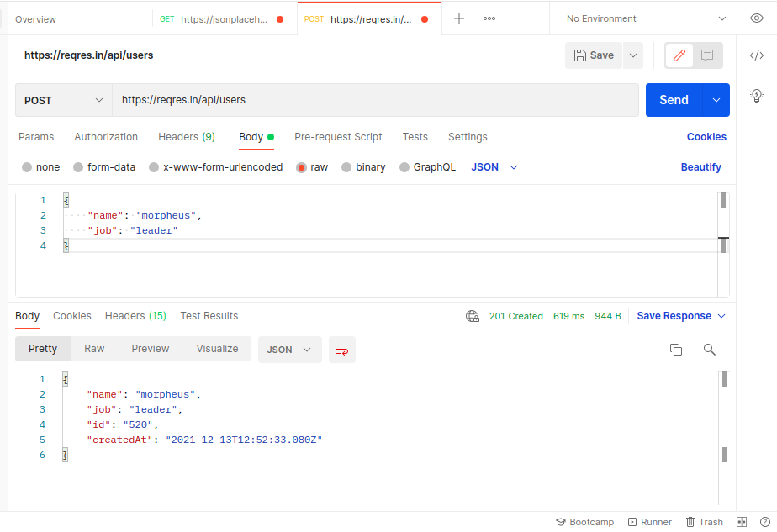This screenshot has height=532, width=777.
Task: Click the 944 B response size
Action: (x=607, y=316)
